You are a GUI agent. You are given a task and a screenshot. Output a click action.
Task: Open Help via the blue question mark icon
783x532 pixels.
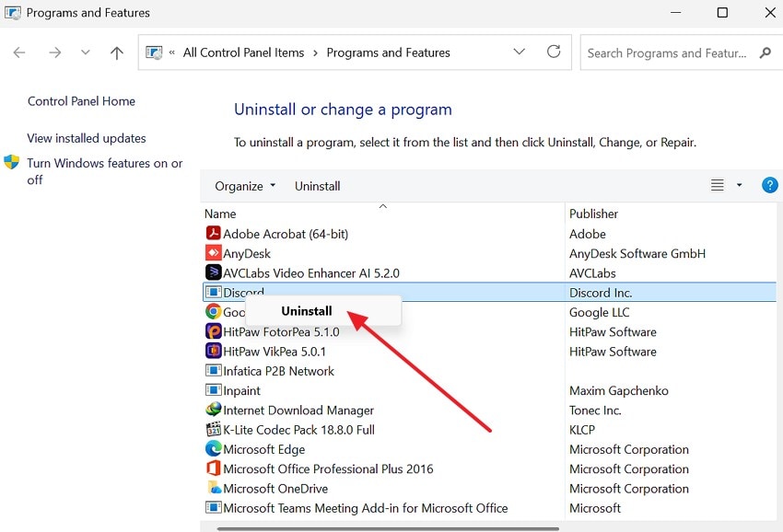click(x=769, y=185)
